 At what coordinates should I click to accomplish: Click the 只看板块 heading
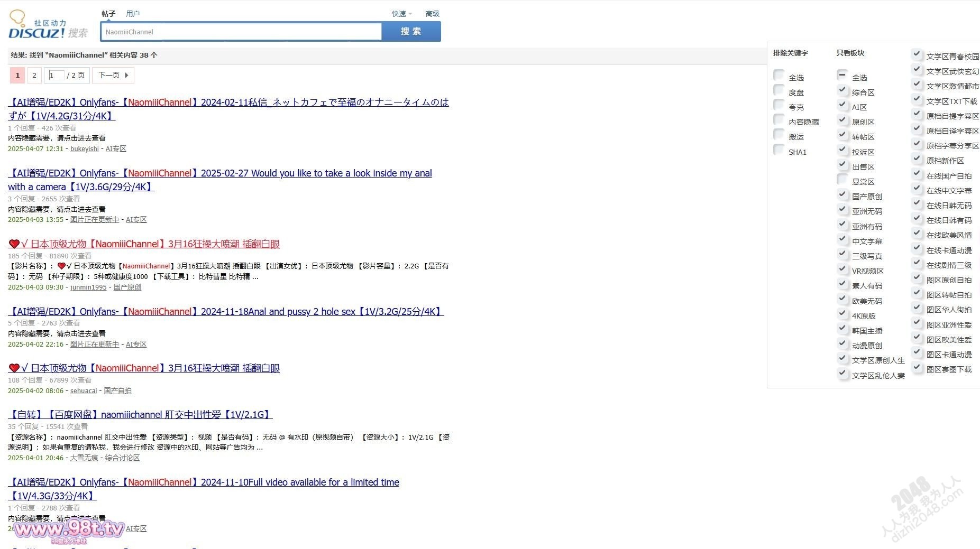[x=850, y=53]
